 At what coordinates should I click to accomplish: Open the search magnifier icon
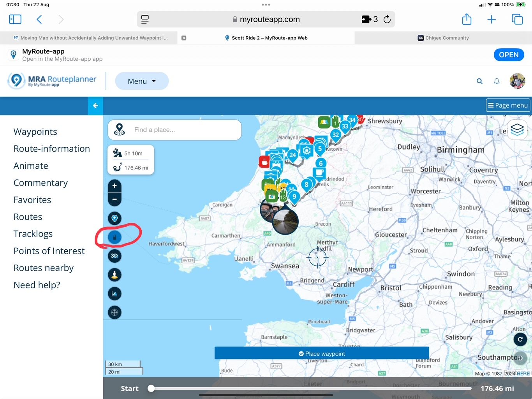tap(479, 81)
